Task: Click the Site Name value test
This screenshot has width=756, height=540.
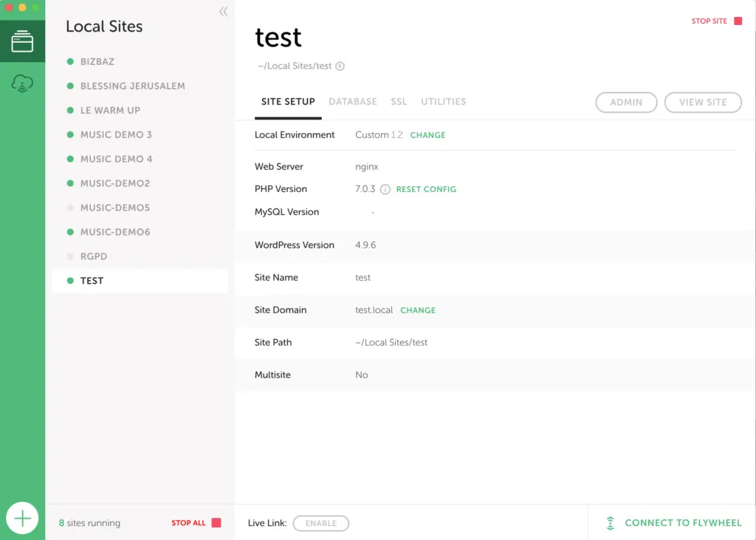Action: 363,278
